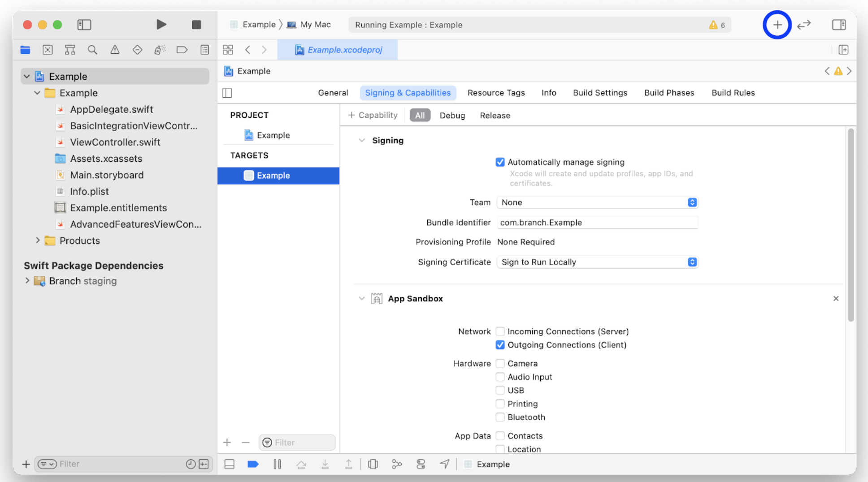Select the Debug configuration filter
Image resolution: width=868 pixels, height=482 pixels.
click(x=452, y=116)
